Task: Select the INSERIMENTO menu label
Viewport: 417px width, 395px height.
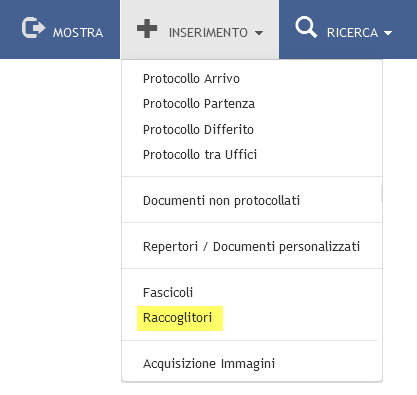Action: [208, 33]
